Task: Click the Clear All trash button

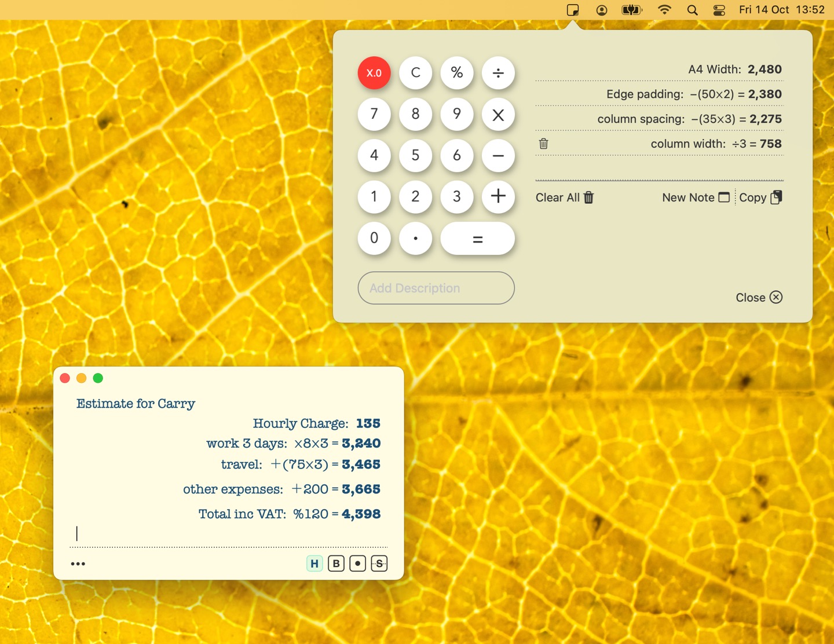Action: [x=565, y=197]
